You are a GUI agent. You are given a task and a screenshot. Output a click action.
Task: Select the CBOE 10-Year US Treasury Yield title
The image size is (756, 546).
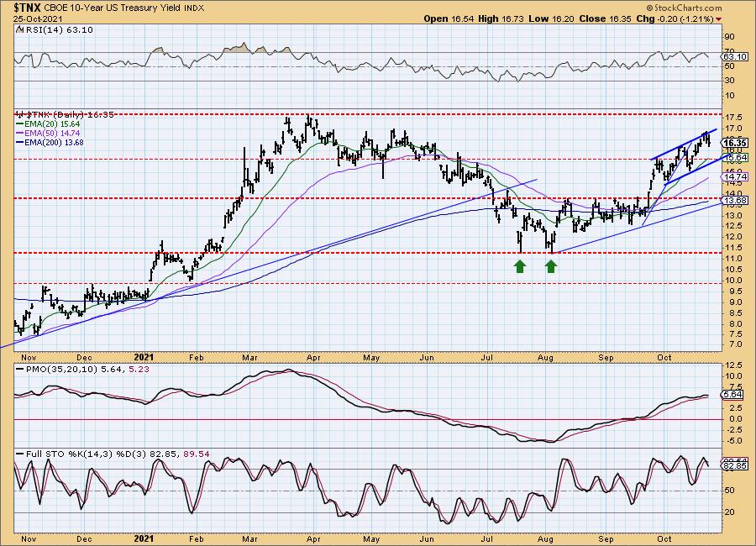point(113,8)
